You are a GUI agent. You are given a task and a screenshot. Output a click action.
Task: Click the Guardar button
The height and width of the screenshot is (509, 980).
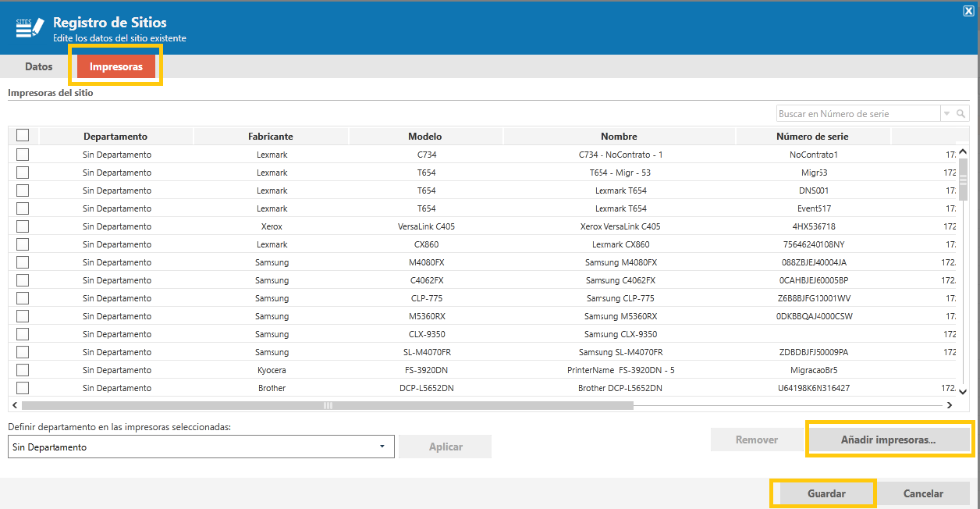click(x=827, y=493)
